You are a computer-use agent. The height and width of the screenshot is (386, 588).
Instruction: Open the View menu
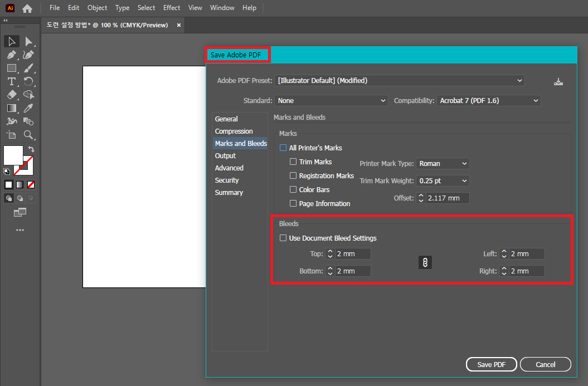point(195,8)
